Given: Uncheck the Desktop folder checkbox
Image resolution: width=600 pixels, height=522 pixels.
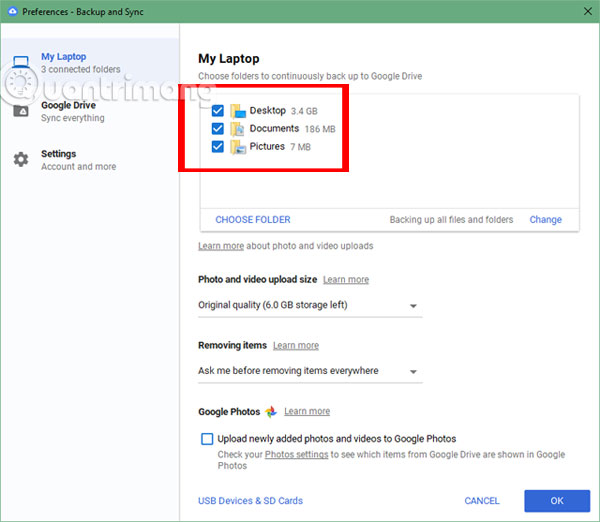Looking at the screenshot, I should coord(218,111).
